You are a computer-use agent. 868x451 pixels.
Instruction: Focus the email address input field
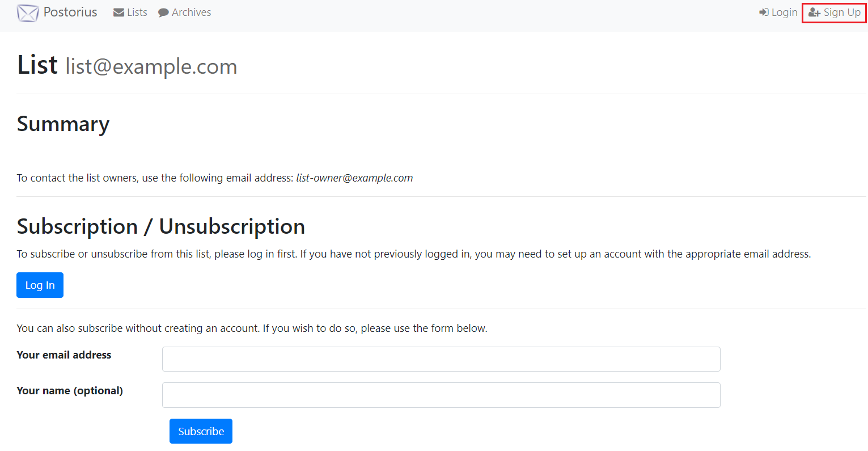pos(441,359)
